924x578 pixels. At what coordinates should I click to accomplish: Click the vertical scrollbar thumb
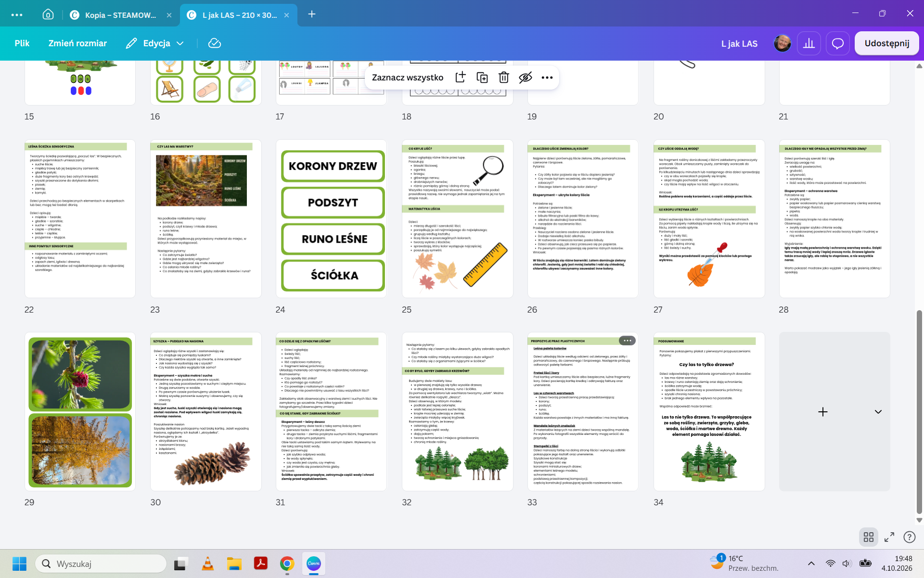(919, 412)
